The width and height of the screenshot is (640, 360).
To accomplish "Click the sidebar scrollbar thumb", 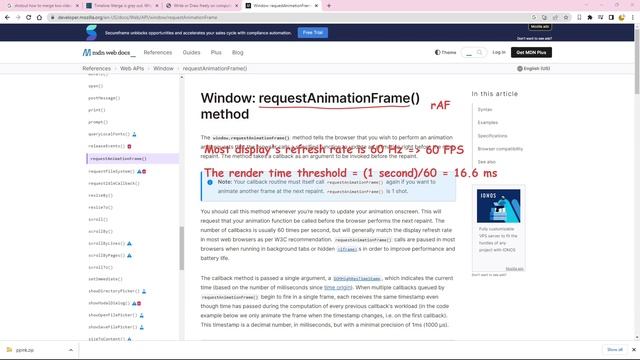I will pos(182,248).
